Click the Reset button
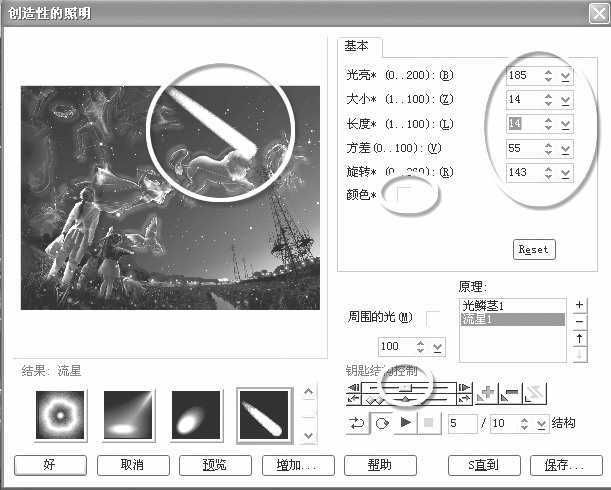The height and width of the screenshot is (490, 611). 533,250
